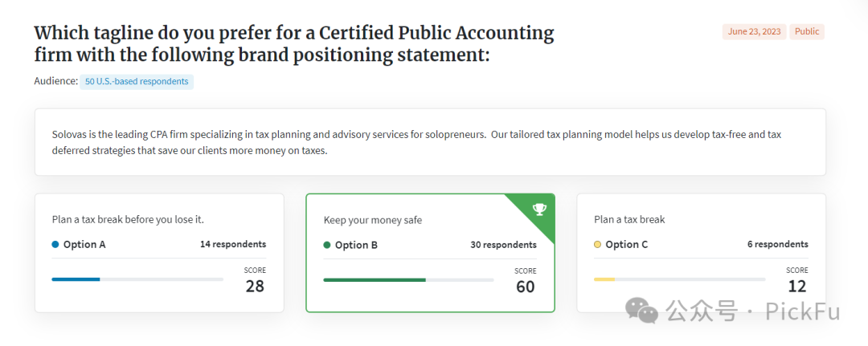Open the "14 respondents" link on Option A
Viewport: 868px width, 346px height.
coord(233,245)
